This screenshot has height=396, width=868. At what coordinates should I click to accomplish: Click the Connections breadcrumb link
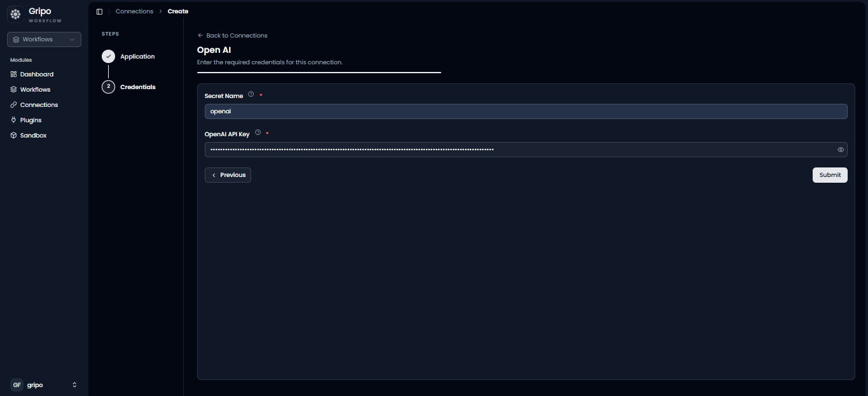point(134,11)
